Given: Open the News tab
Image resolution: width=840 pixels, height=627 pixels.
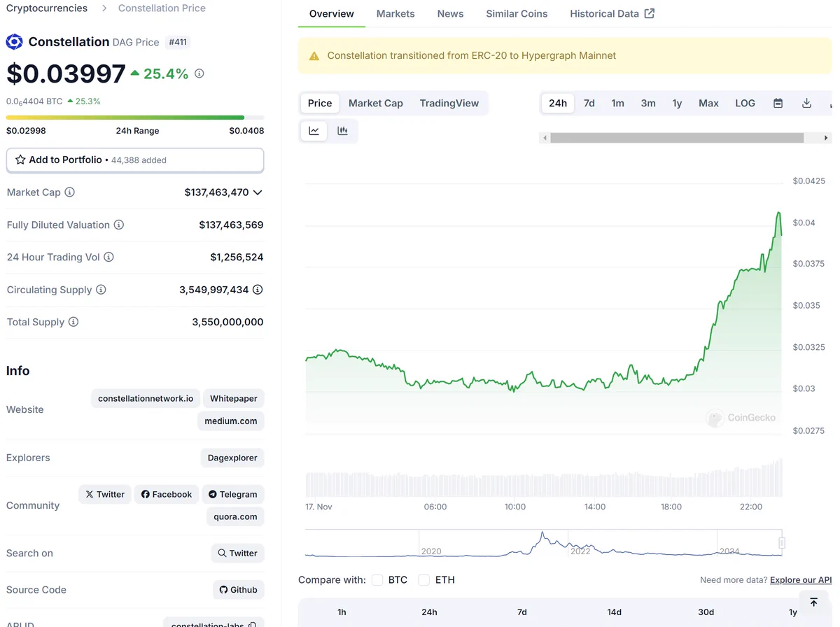Looking at the screenshot, I should (x=450, y=13).
